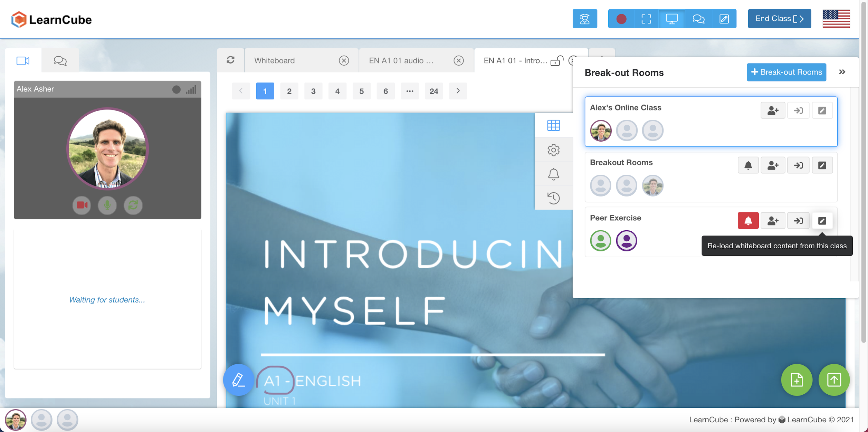Reload whiteboard content for Breakout Rooms
Viewport: 868px width, 432px height.
[822, 165]
